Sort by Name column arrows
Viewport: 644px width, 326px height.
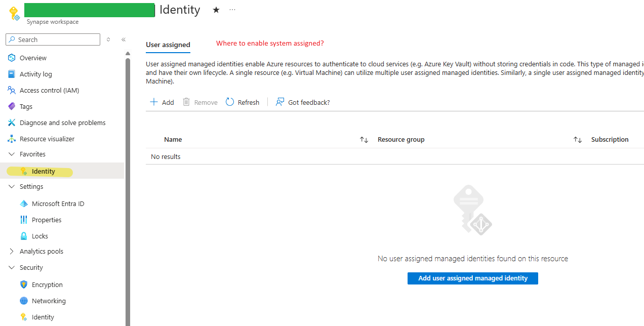(364, 140)
